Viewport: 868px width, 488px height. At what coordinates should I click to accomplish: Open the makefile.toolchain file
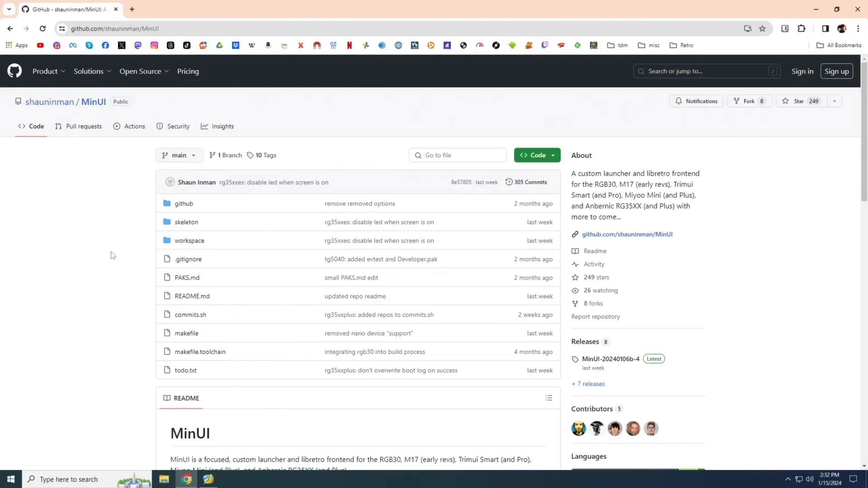click(200, 352)
